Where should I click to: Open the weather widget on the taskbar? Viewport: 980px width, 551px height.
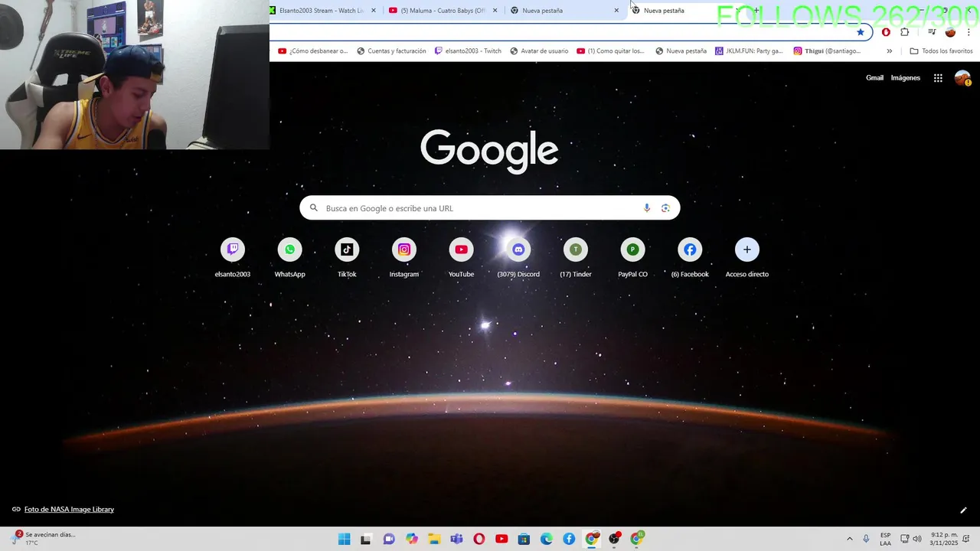click(44, 539)
